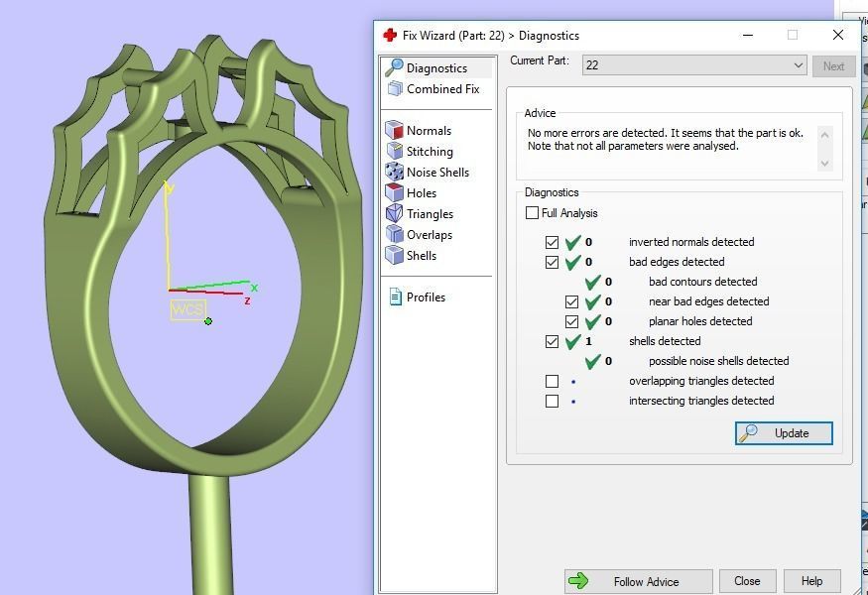Close the wizard with Close button
This screenshot has height=595, width=868.
click(747, 581)
